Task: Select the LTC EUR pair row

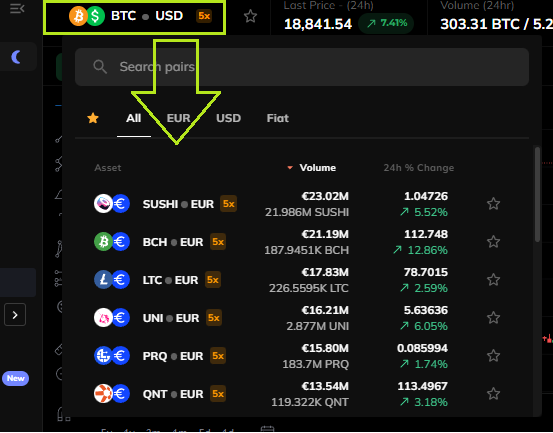Action: (x=297, y=280)
